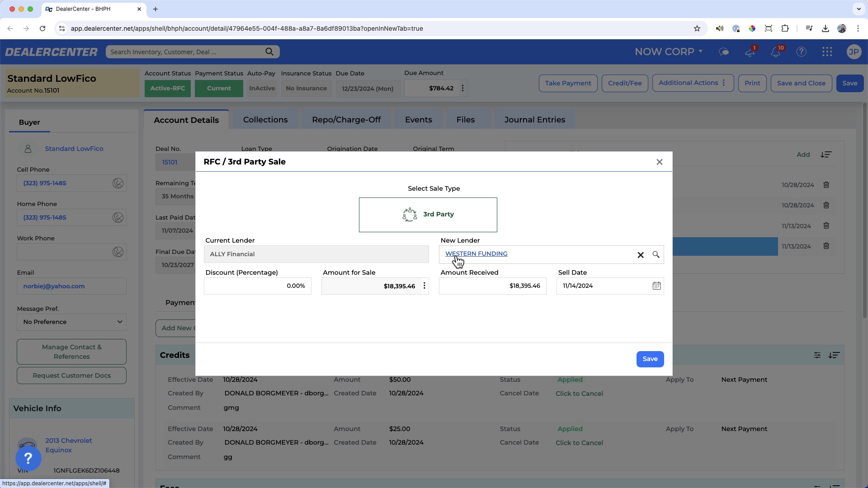Open Credits filter settings icon
The height and width of the screenshot is (488, 868).
point(817,355)
